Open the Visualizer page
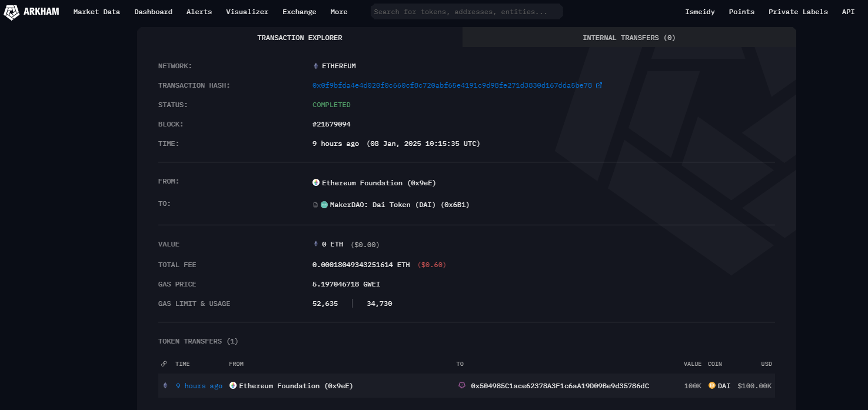The height and width of the screenshot is (410, 868). [247, 12]
